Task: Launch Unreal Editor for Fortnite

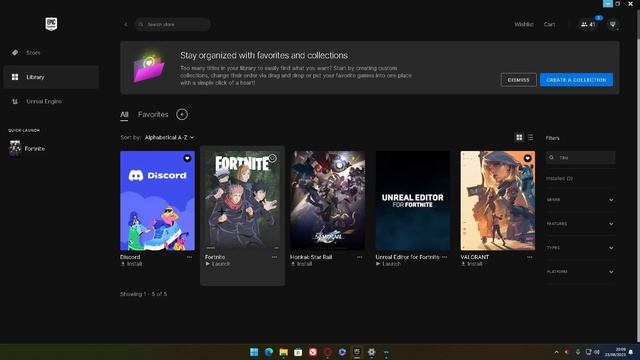Action: coord(389,264)
